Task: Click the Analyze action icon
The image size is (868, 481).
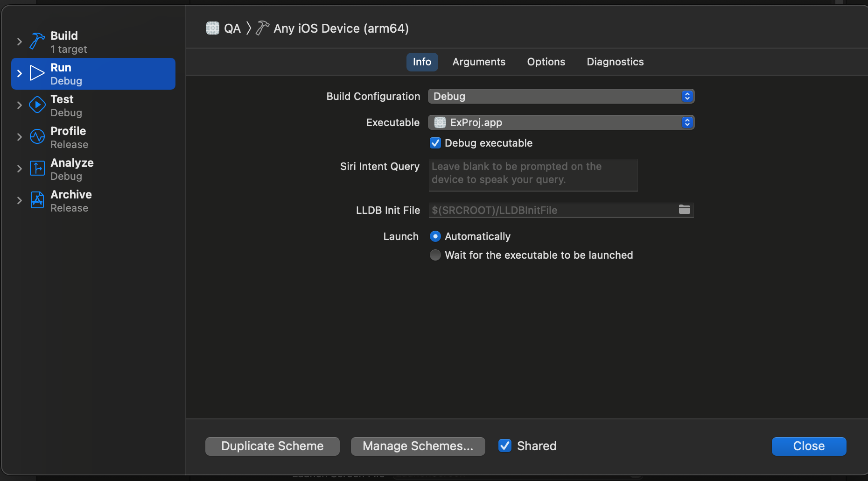Action: pos(37,168)
